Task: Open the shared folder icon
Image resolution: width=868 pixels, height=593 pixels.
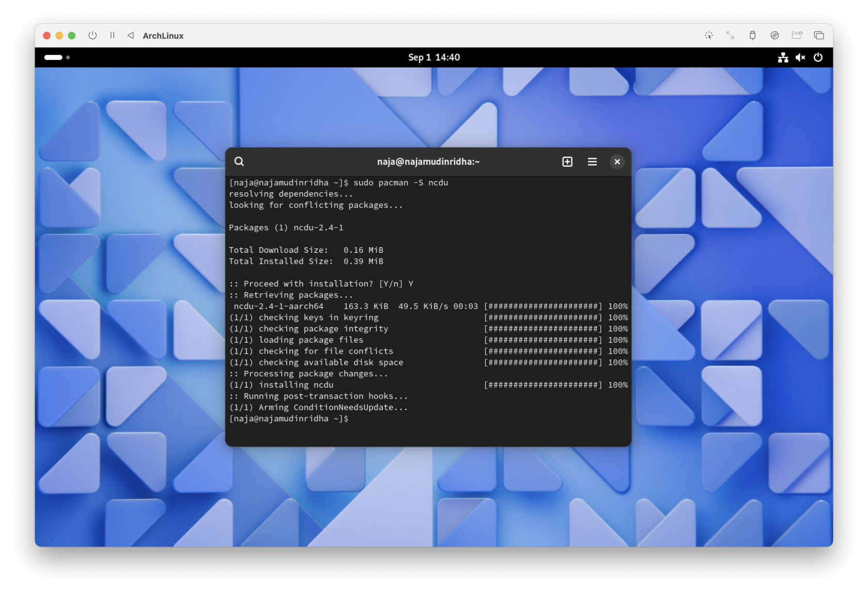Action: coord(797,35)
